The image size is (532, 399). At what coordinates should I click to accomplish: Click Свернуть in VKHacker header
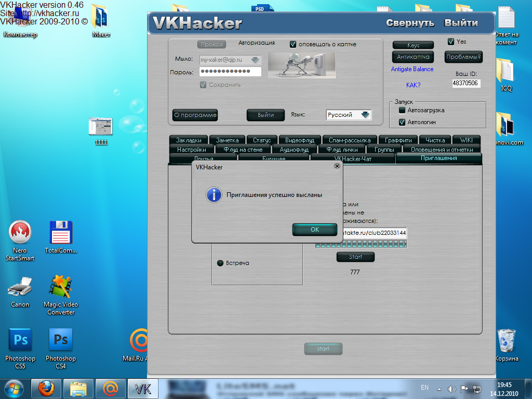[x=410, y=23]
